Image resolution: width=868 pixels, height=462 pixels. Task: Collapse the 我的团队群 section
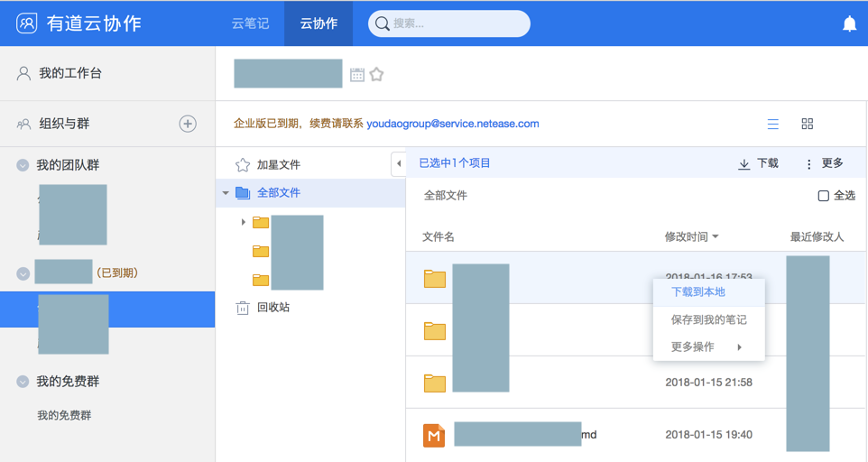(x=23, y=166)
